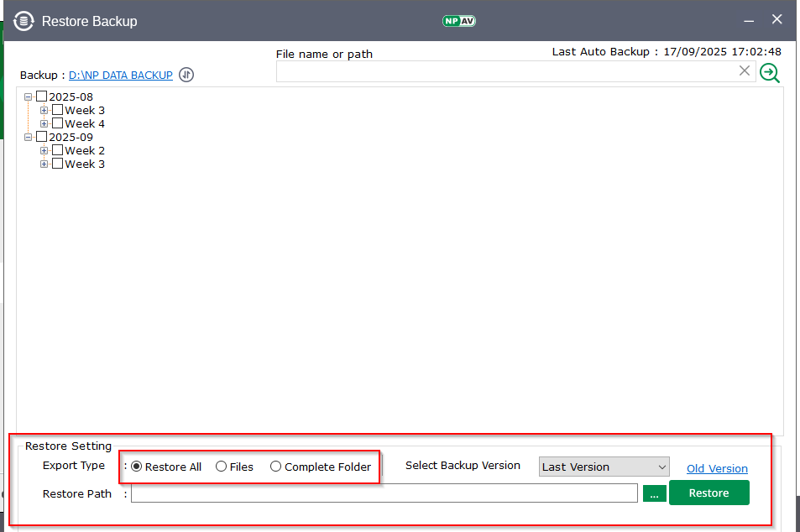Open the Select Backup Version dropdown
The image size is (800, 532).
(604, 467)
